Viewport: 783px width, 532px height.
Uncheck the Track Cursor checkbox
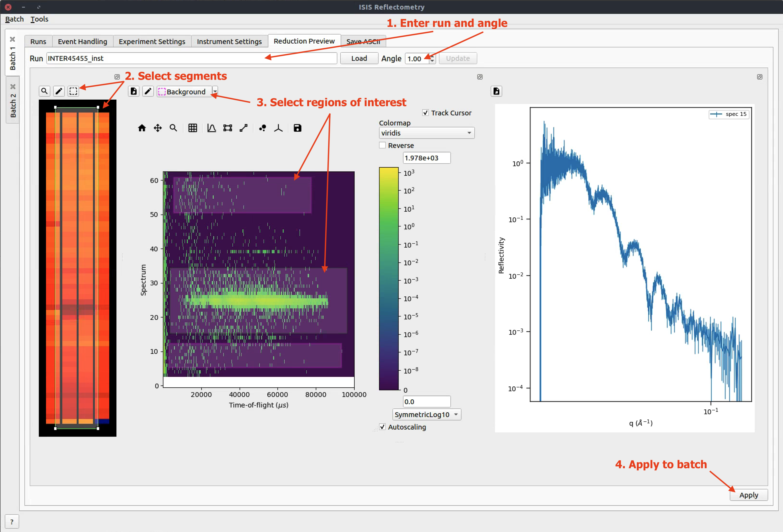coord(425,113)
